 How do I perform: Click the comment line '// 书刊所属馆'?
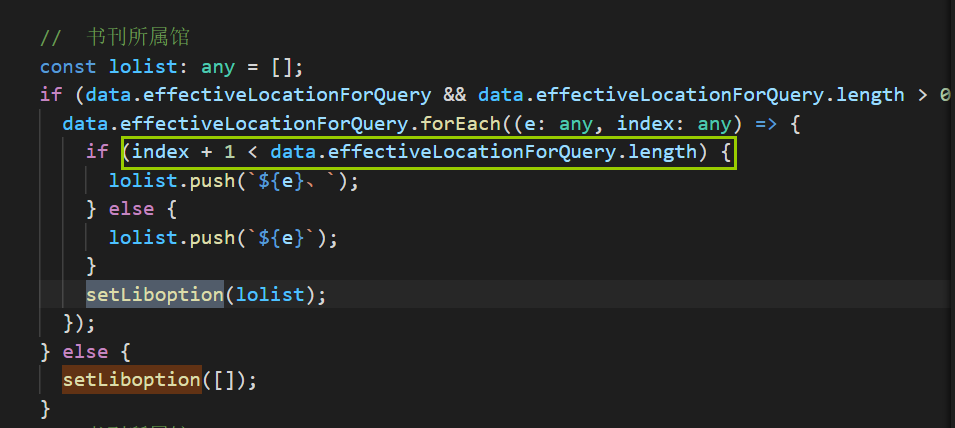tap(115, 38)
